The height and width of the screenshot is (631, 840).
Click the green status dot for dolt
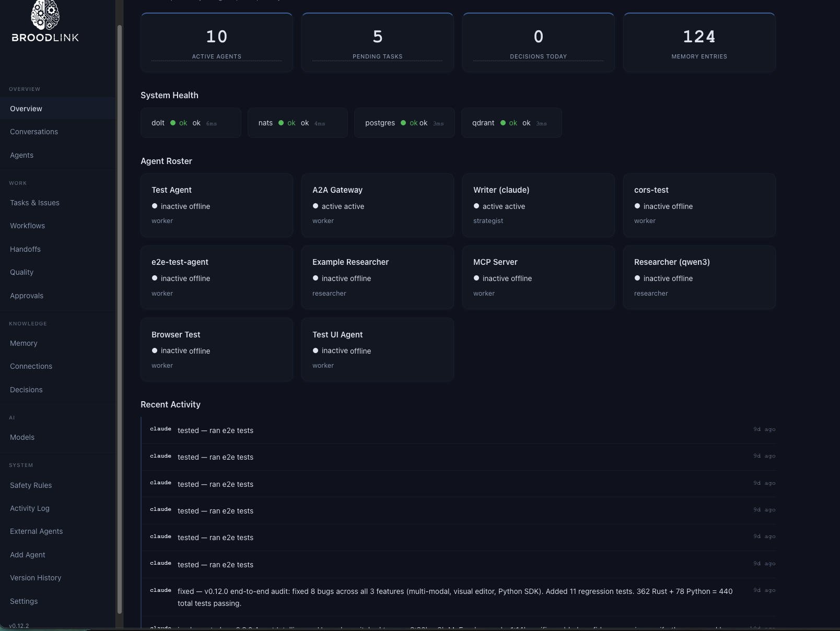pos(173,123)
